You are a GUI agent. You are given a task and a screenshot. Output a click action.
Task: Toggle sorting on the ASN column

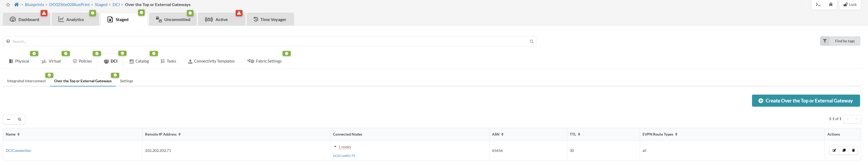[498, 135]
